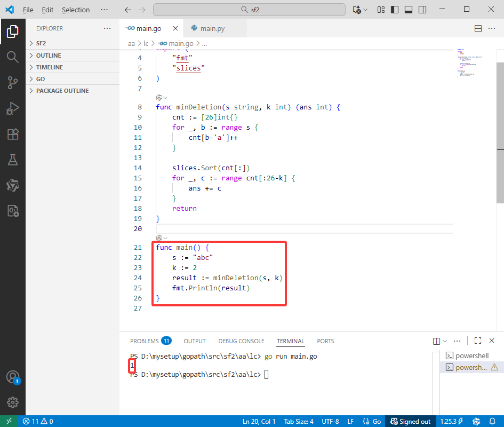Screen dimensions: 504x427
Task: Click lc breadcrumb folder
Action: coord(146,43)
